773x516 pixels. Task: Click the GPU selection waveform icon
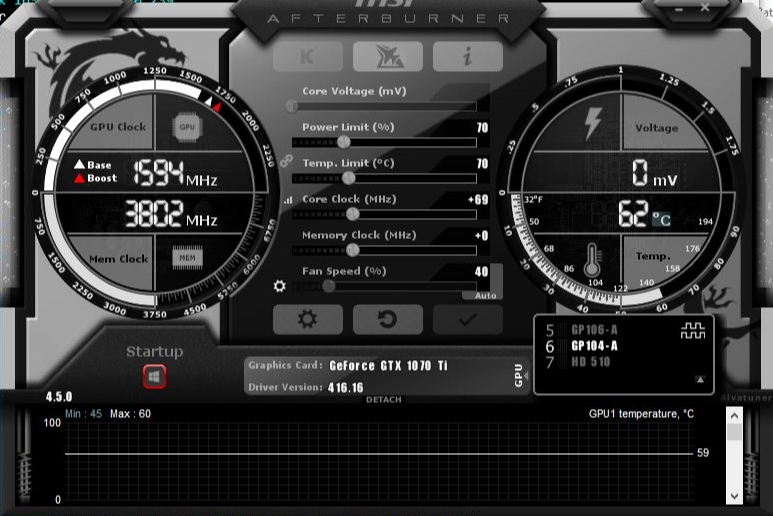point(693,331)
